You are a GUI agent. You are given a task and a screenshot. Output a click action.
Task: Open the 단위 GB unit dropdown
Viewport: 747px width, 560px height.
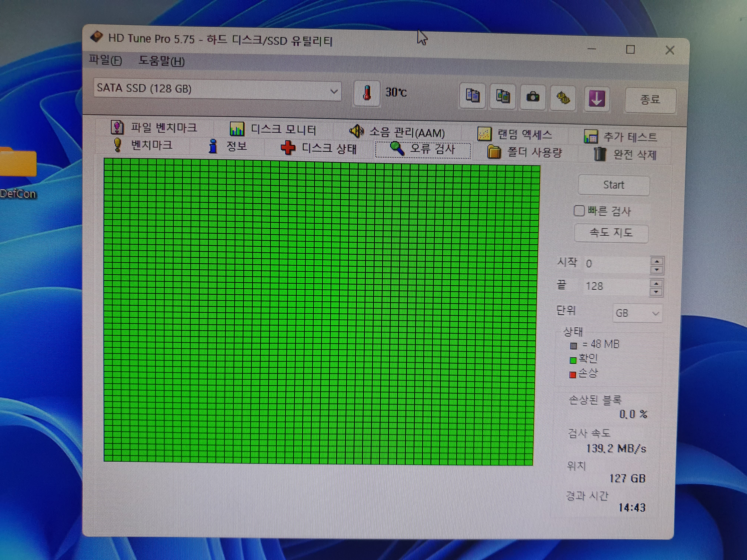[637, 313]
